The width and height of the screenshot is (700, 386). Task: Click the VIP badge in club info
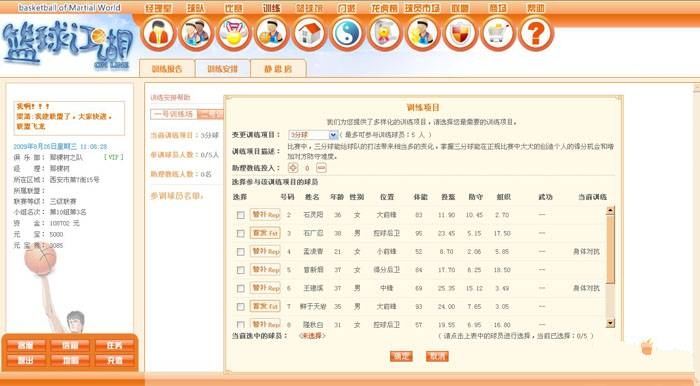point(113,157)
